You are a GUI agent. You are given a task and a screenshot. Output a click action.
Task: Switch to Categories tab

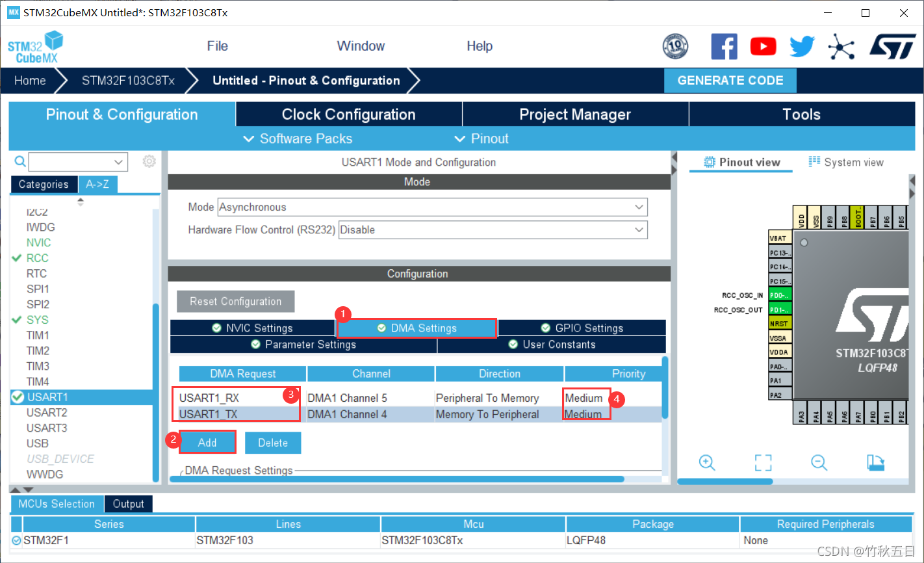click(x=44, y=185)
